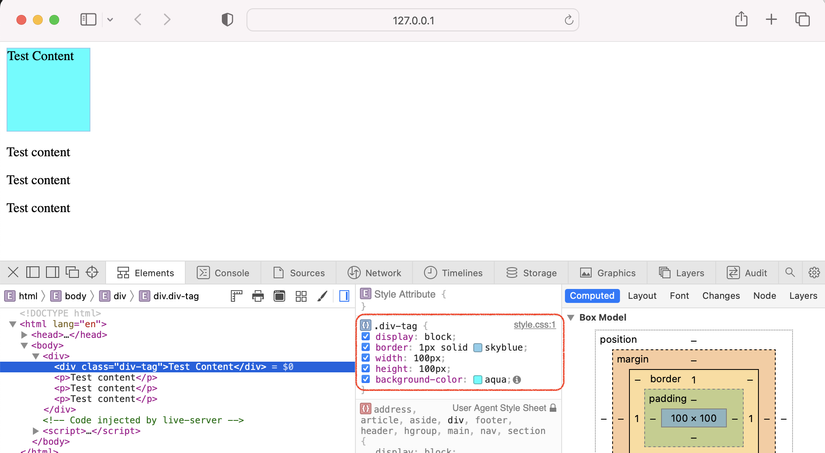Collapse the Box Model section

(x=570, y=317)
